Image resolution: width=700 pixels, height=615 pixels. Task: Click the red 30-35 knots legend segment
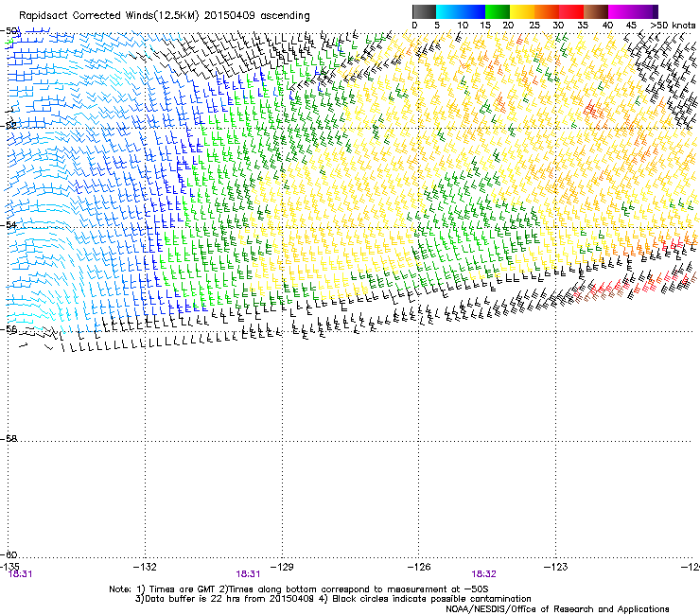point(571,11)
